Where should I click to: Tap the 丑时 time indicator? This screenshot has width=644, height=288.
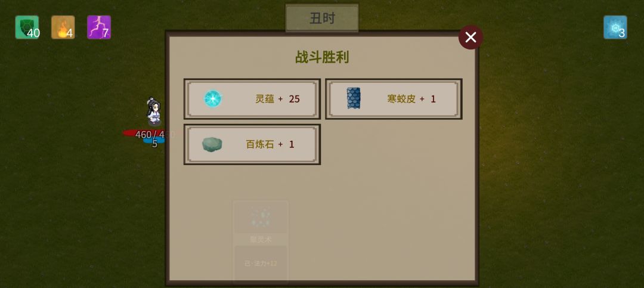pyautogui.click(x=322, y=18)
